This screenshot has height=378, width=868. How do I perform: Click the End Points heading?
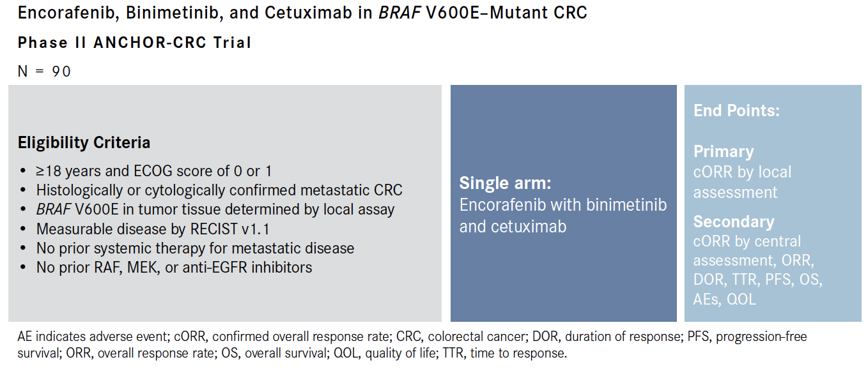tap(736, 110)
